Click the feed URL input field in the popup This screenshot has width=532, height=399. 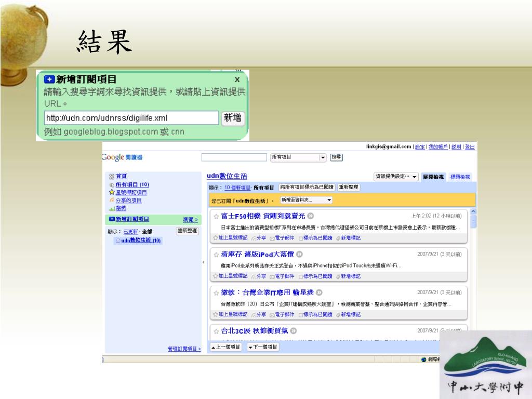click(x=131, y=118)
